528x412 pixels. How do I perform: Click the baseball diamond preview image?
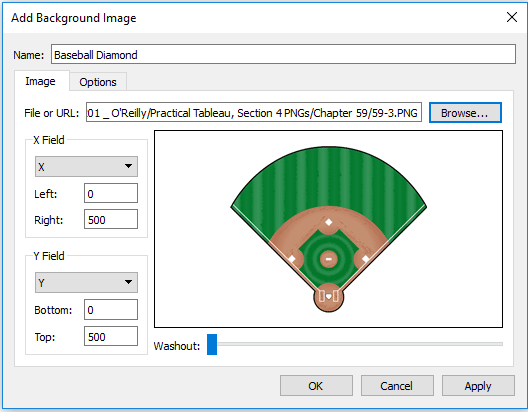[328, 229]
